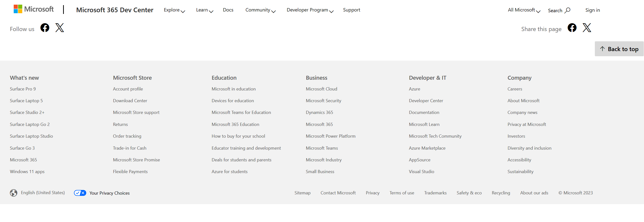Open Microsoft Power Platform link

click(330, 136)
